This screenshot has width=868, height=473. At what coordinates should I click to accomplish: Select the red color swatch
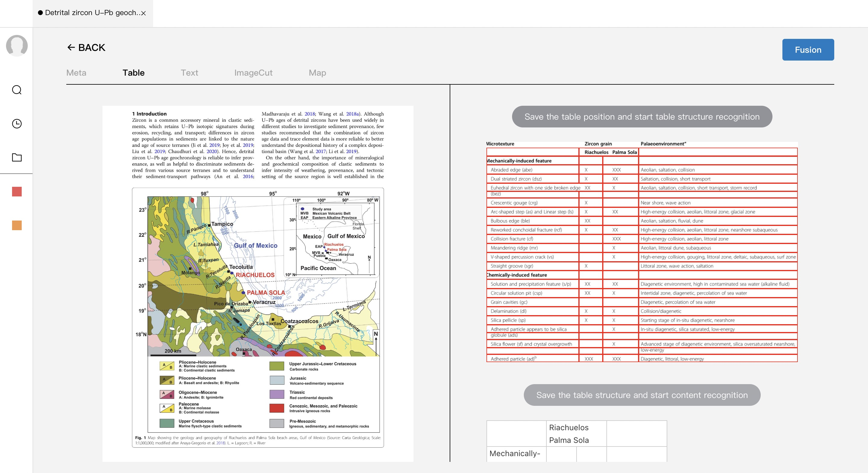point(17,192)
